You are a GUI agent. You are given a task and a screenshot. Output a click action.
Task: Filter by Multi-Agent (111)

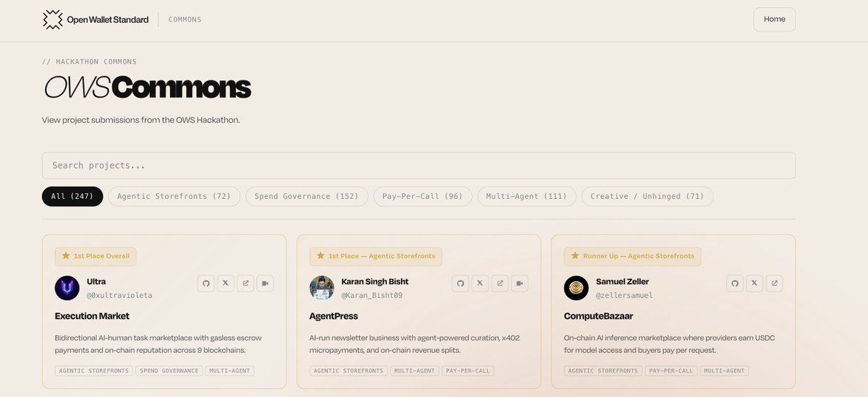[x=526, y=196]
